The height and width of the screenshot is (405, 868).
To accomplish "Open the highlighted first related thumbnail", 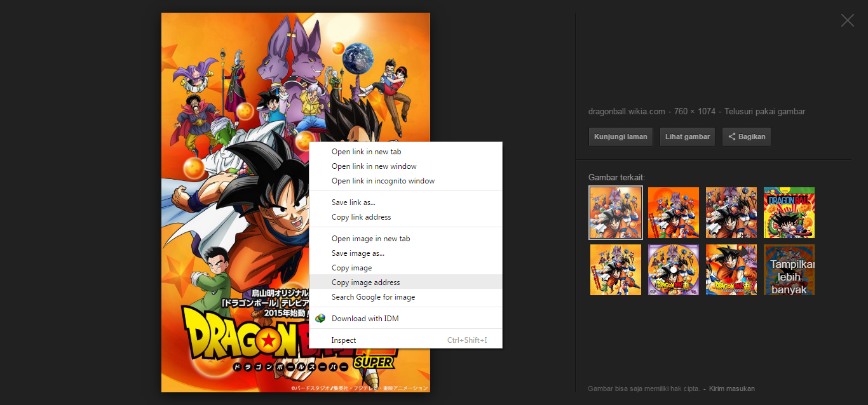I will click(x=616, y=213).
